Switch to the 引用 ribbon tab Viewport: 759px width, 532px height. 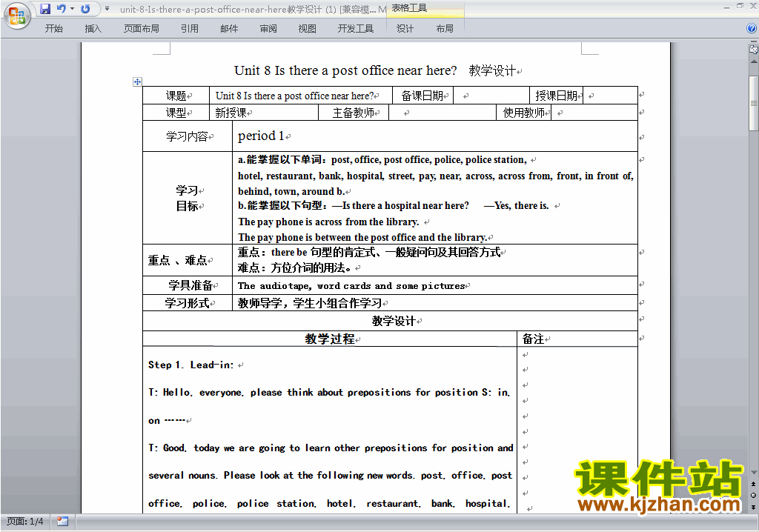tap(189, 29)
